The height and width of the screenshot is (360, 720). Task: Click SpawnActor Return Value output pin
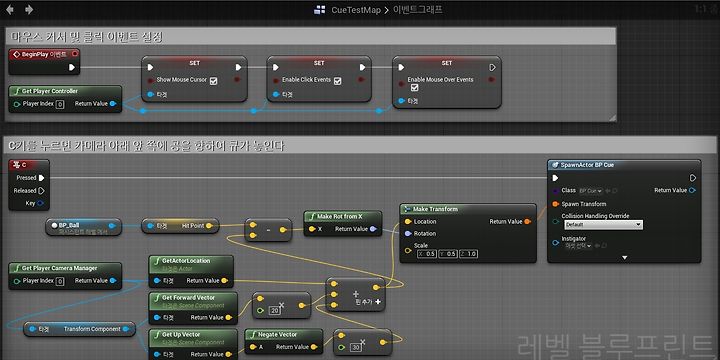692,190
